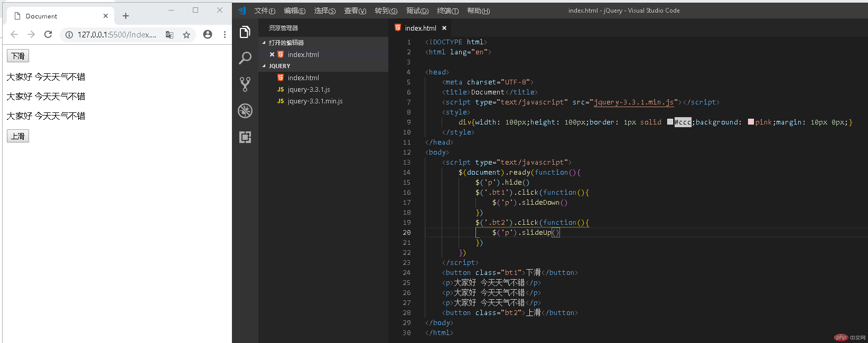Open Chrome profile account icon
Viewport: 868px width, 343px height.
(208, 34)
